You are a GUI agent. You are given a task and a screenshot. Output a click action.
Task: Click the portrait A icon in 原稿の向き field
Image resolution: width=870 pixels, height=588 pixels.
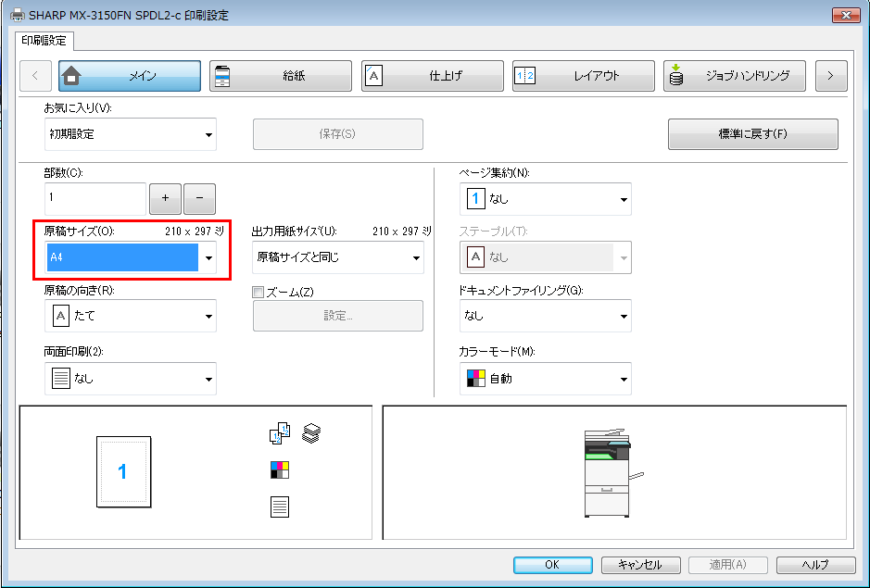pos(61,316)
